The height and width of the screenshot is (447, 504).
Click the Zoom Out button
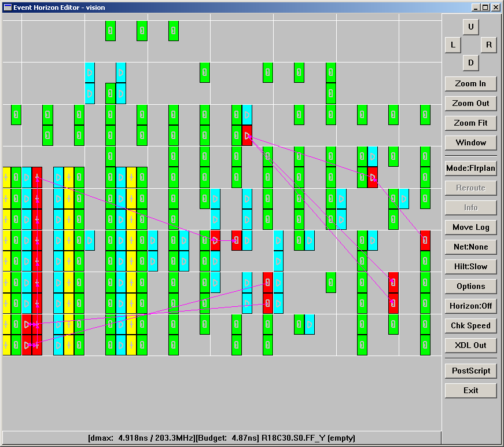(x=470, y=103)
